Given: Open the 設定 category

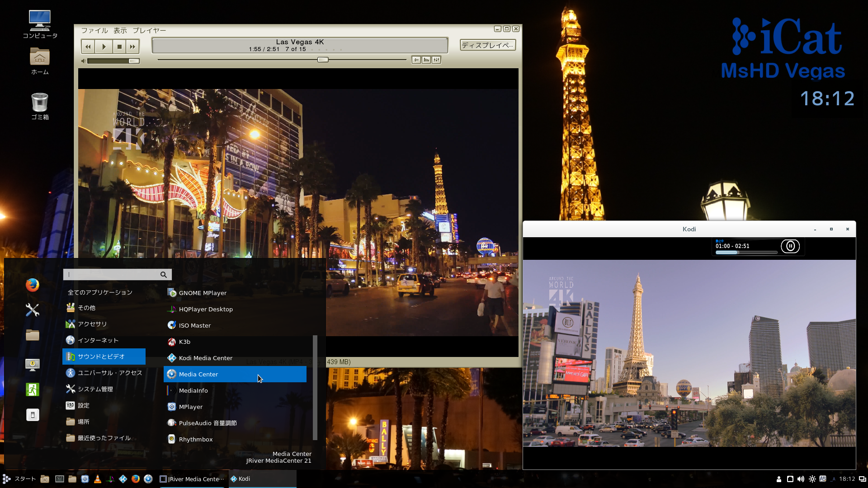Looking at the screenshot, I should 104,405.
